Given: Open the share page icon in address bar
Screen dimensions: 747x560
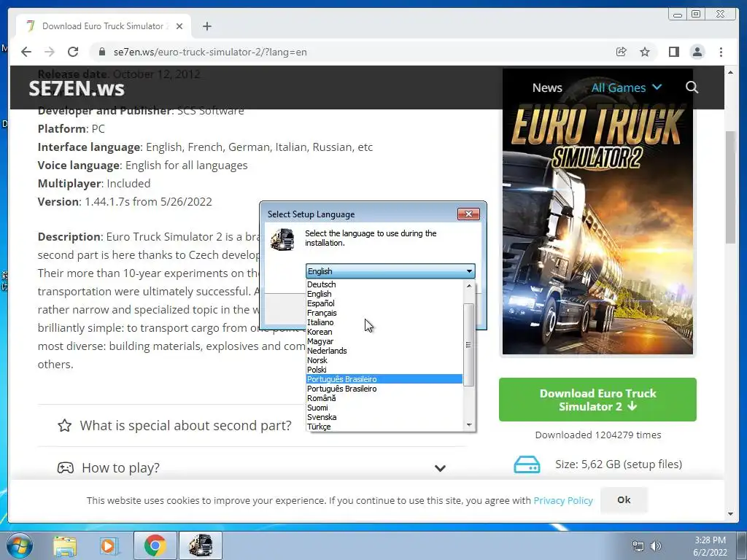Looking at the screenshot, I should 622,52.
